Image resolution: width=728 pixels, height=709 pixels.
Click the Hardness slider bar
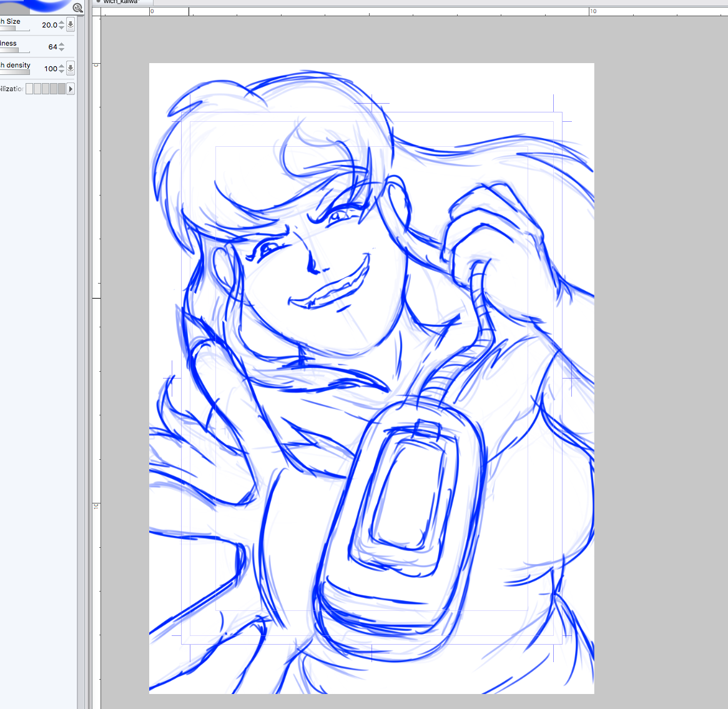coord(14,51)
